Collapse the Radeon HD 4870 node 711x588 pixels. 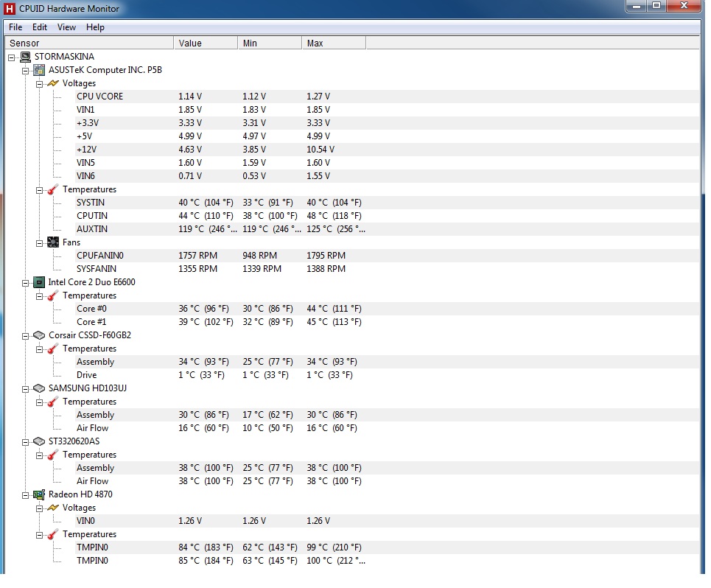click(25, 495)
